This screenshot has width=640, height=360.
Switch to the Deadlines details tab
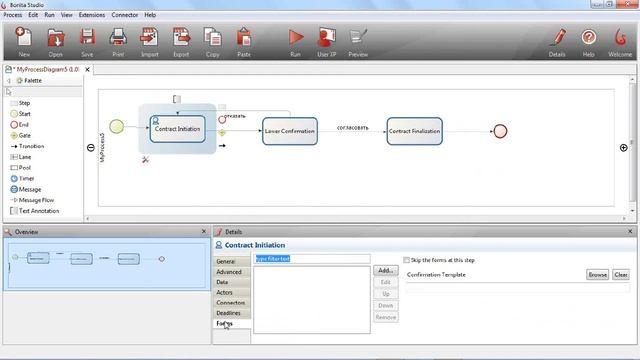[231, 313]
